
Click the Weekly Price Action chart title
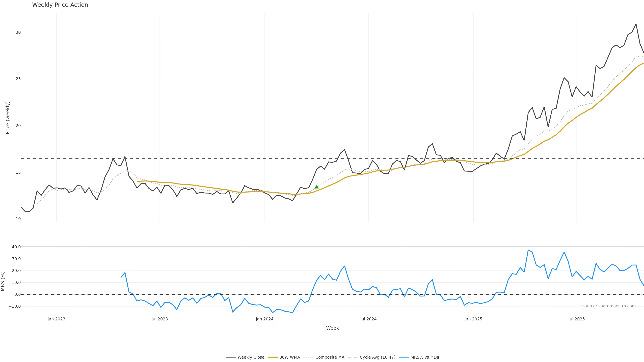click(60, 5)
